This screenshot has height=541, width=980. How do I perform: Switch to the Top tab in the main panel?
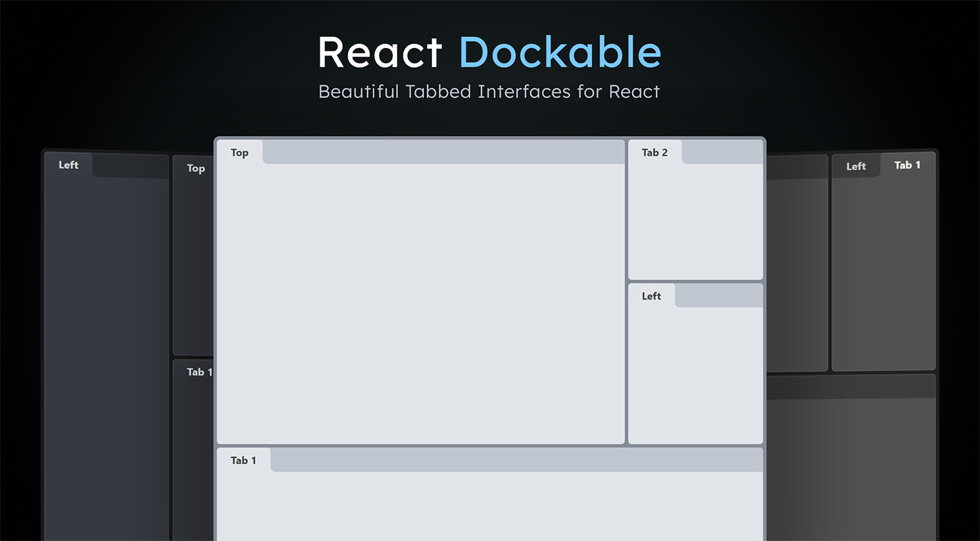pos(239,152)
